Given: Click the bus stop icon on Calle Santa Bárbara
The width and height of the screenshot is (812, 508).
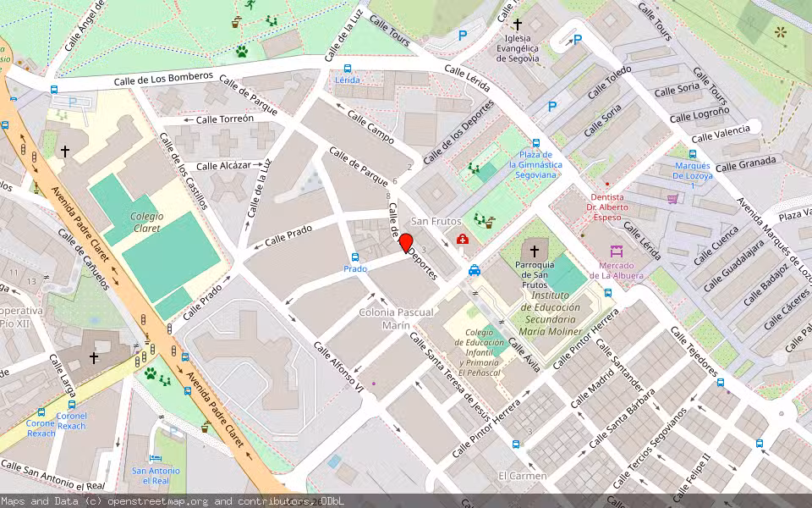Looking at the screenshot, I should tap(721, 383).
